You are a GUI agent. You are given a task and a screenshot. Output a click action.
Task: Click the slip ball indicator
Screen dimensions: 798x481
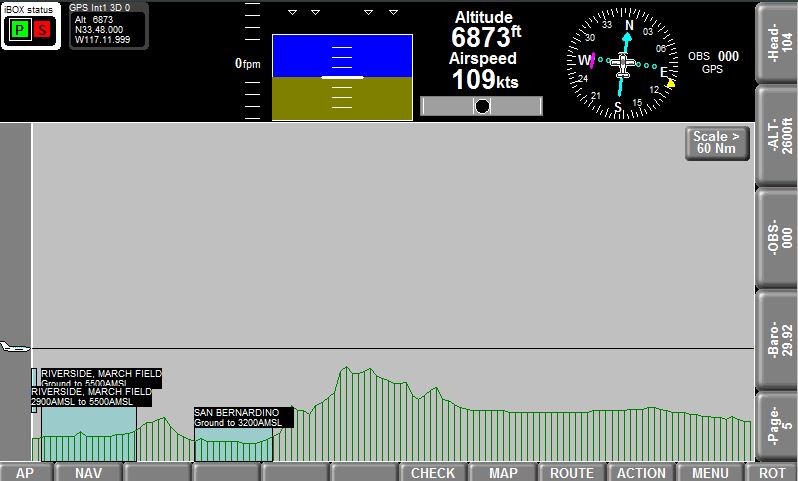click(x=481, y=106)
